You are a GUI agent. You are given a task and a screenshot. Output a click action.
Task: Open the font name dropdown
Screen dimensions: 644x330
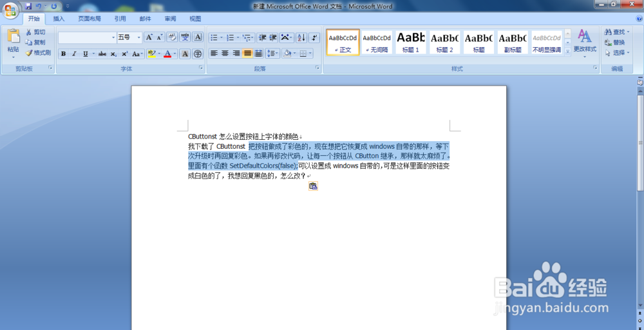pos(114,37)
